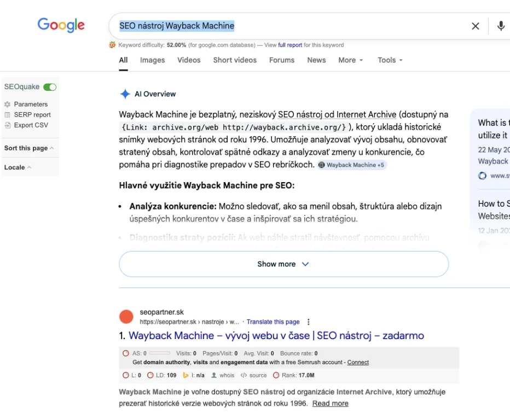Click the Semrush Connect link
This screenshot has width=510, height=420.
tap(358, 362)
